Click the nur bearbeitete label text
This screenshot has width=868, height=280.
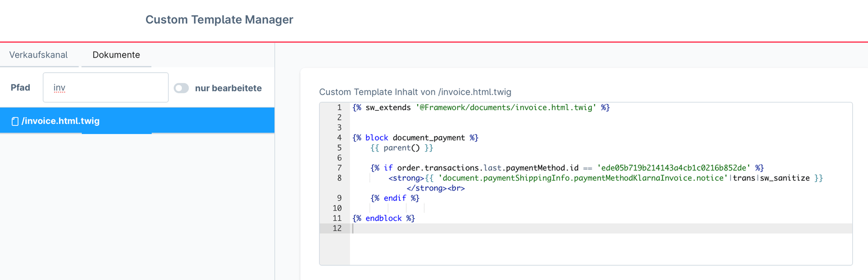(x=228, y=88)
